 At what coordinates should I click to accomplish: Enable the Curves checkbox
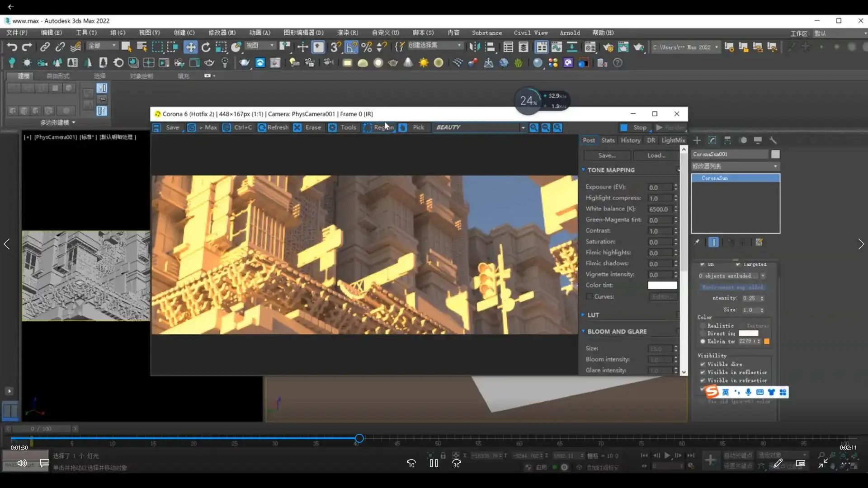(590, 297)
